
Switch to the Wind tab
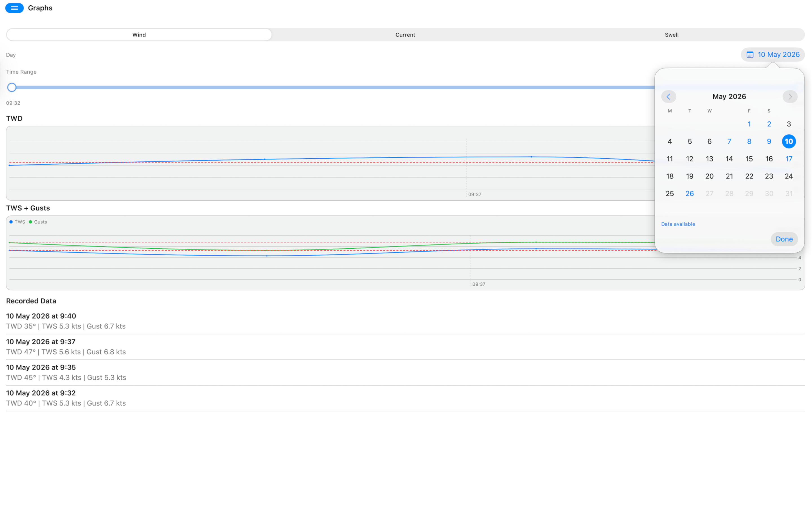point(139,35)
